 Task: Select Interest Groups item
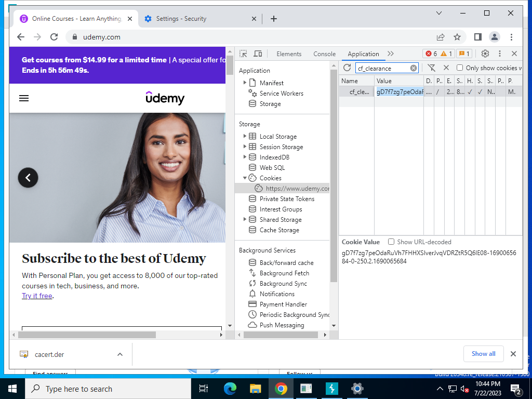point(281,209)
